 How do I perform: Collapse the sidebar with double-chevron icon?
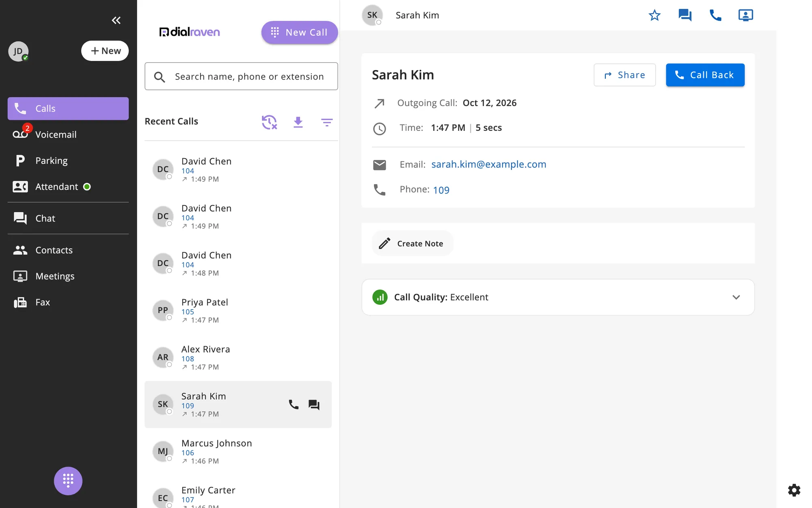coord(116,20)
